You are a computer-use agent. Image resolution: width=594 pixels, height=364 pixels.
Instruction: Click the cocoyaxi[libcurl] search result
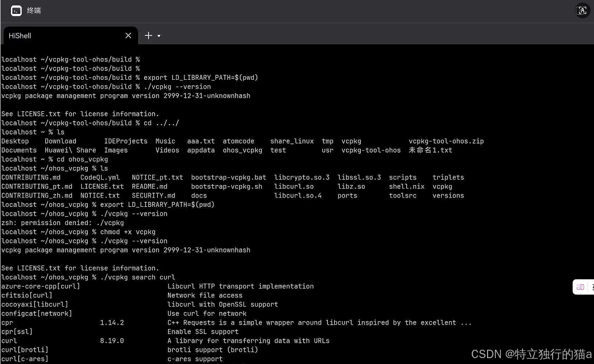tap(35, 304)
